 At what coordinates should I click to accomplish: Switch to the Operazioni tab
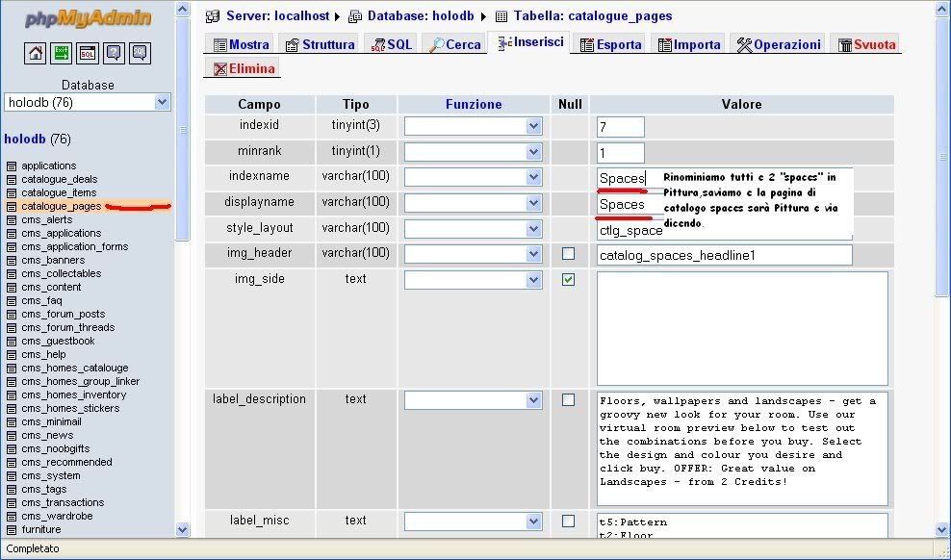coord(778,45)
